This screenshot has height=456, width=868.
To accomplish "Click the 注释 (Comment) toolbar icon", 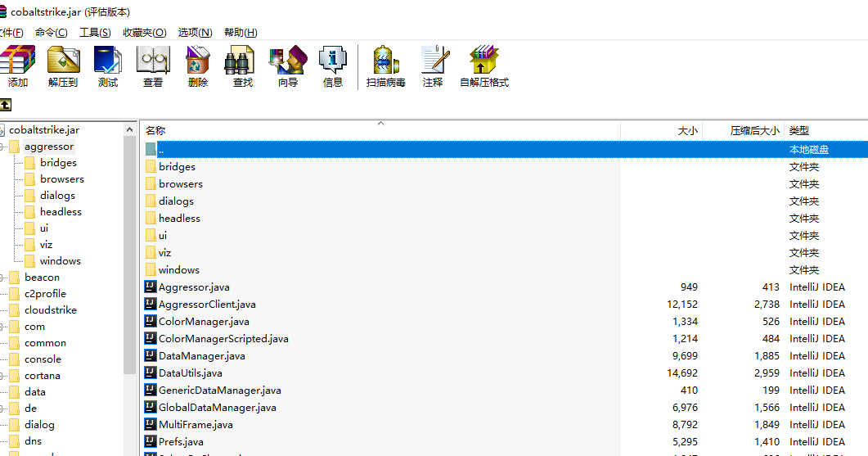I will coord(434,60).
